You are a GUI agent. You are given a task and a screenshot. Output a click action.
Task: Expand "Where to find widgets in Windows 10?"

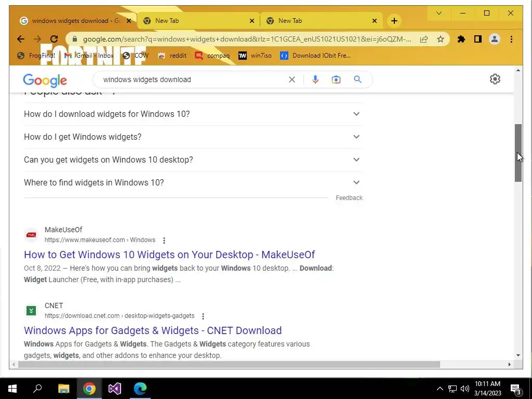[x=193, y=182]
